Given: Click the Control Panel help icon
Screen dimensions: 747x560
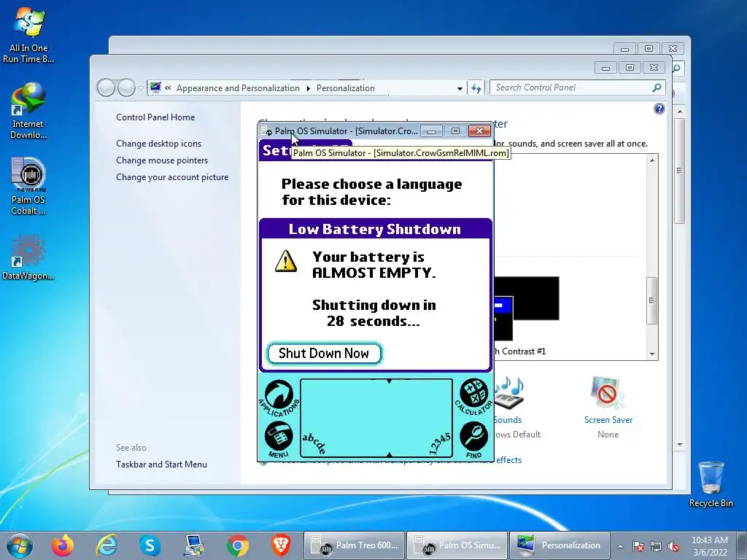Looking at the screenshot, I should click(x=659, y=109).
